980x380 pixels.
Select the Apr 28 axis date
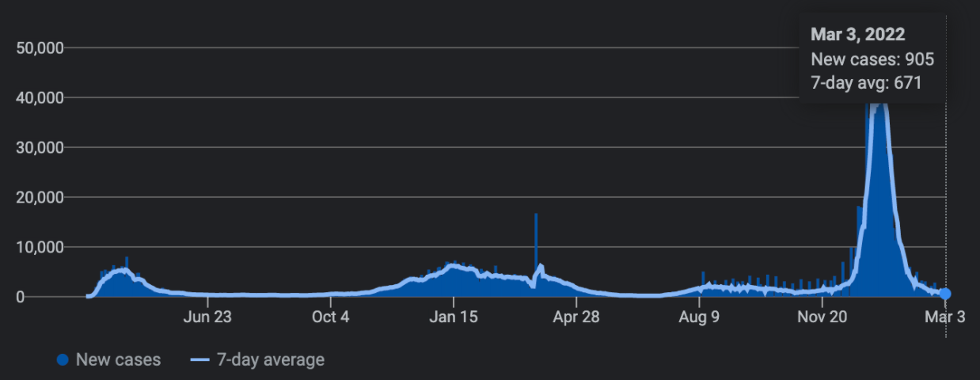576,317
